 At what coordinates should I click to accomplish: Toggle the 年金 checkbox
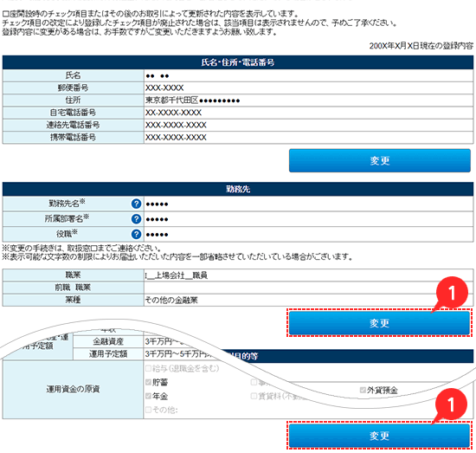148,396
